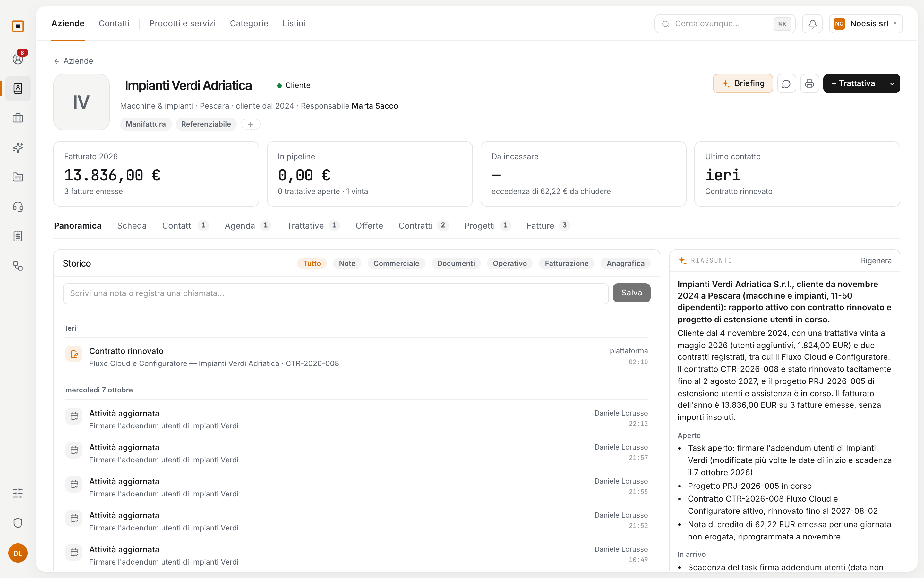Filter Storico by Documenti
This screenshot has height=578, width=924.
[456, 263]
